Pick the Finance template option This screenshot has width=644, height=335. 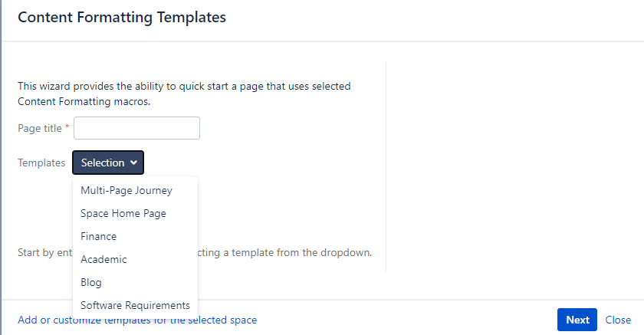pos(98,236)
